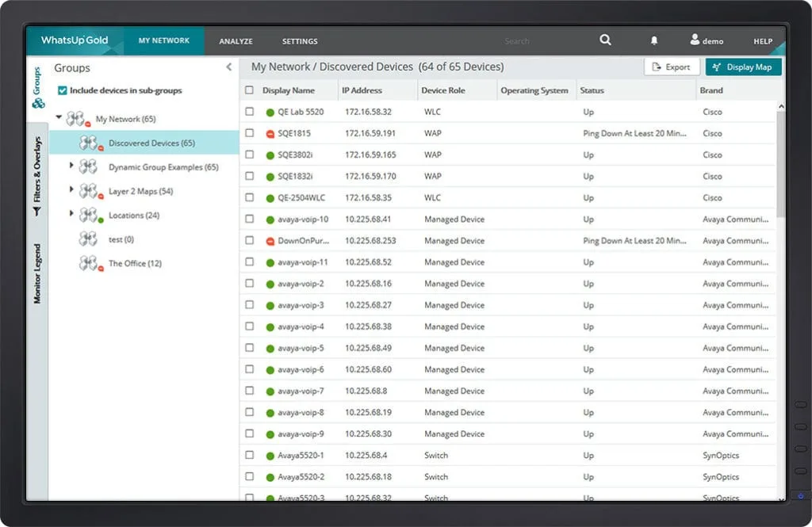Screen dimensions: 812x527
Task: Toggle Include devices in sub-groups checkbox
Action: point(62,90)
